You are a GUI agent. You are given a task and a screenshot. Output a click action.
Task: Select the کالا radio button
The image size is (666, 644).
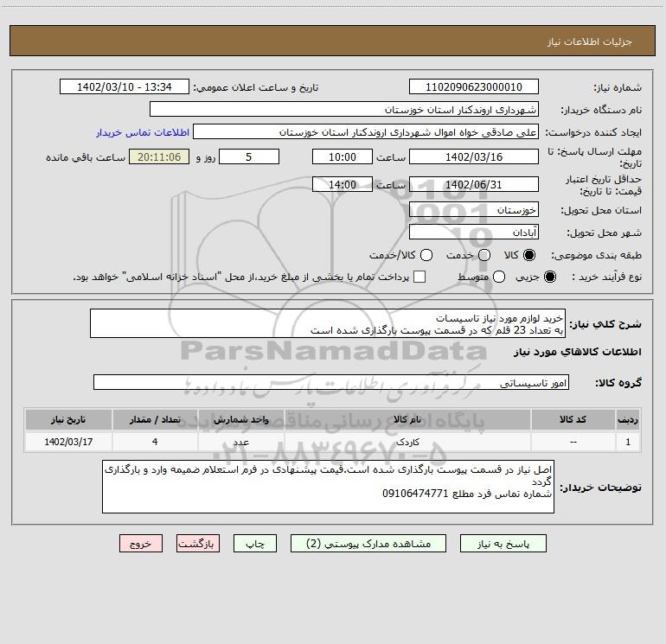(529, 255)
